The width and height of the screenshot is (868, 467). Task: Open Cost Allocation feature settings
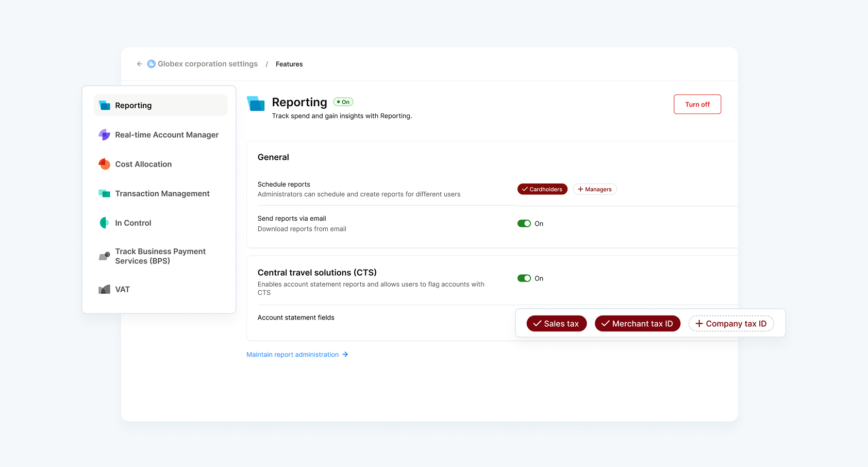point(143,164)
